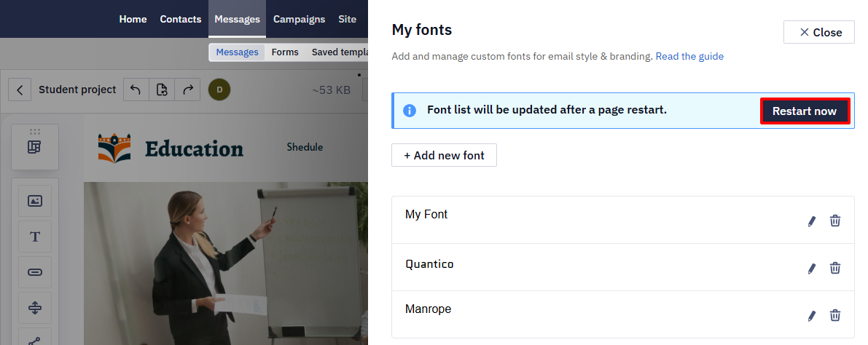Click the My fonts panel heading

(422, 29)
